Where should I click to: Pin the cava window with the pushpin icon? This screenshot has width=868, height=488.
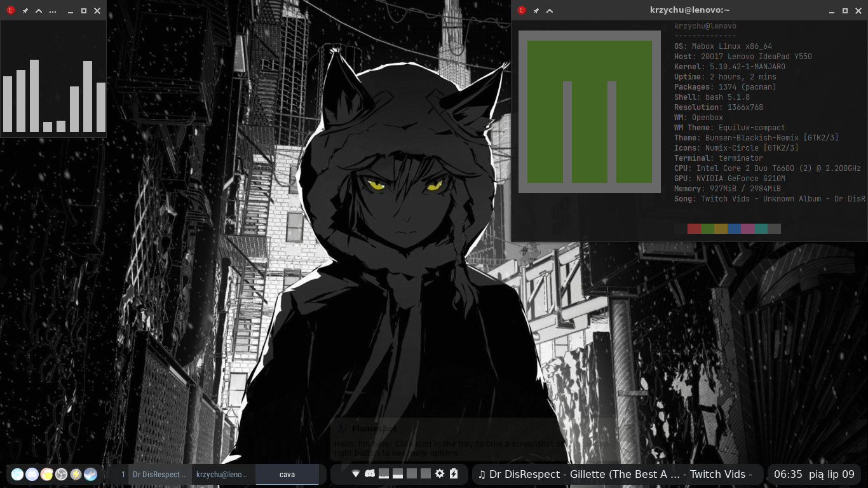coord(25,11)
